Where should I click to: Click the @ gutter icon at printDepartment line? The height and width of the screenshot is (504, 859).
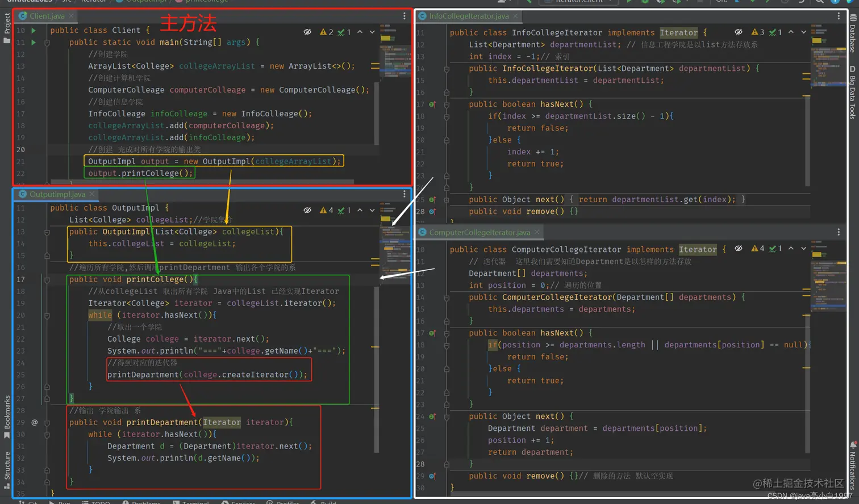click(x=35, y=422)
